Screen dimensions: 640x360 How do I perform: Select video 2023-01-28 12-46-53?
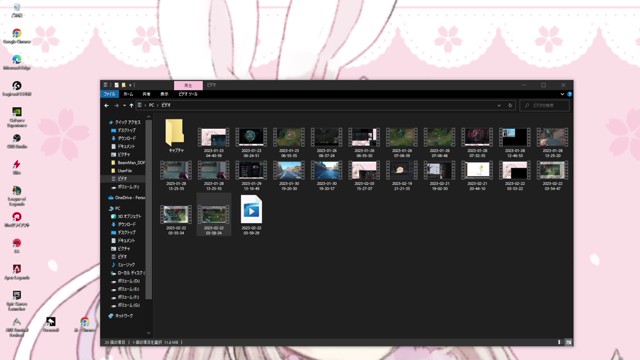[514, 142]
